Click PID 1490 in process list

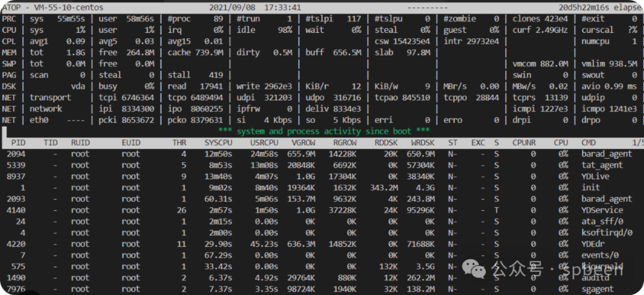[16, 277]
